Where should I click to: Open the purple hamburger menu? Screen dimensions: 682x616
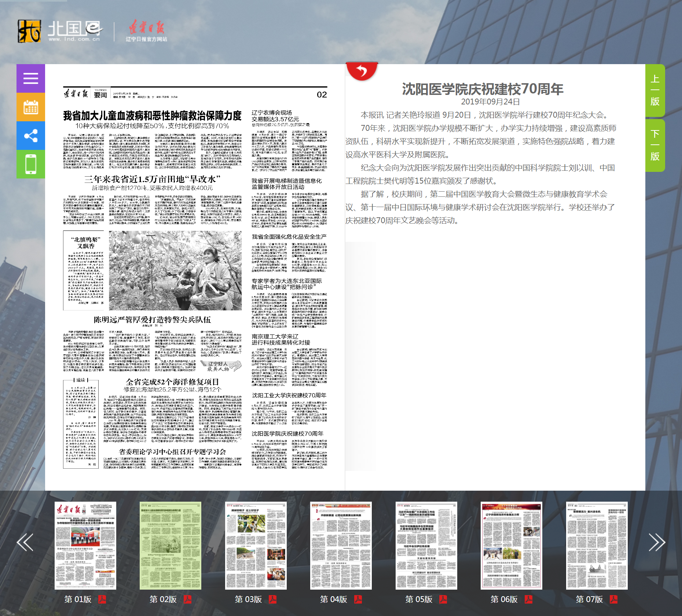(31, 78)
